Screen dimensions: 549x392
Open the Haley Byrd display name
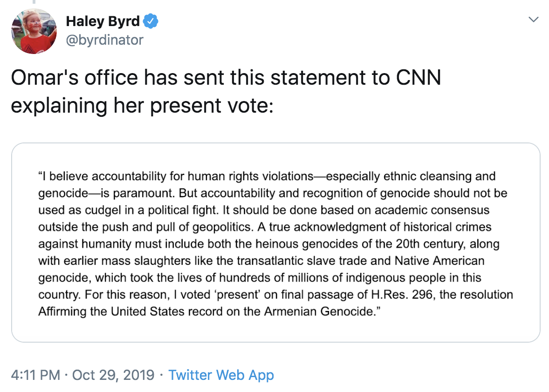pyautogui.click(x=103, y=21)
